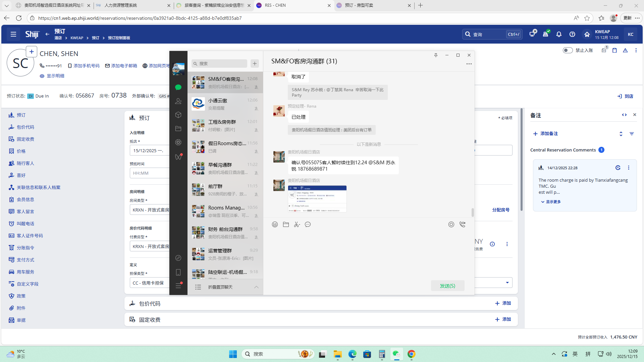The width and height of the screenshot is (644, 362).
Task: Click the 发送(S) send button
Action: pyautogui.click(x=447, y=286)
